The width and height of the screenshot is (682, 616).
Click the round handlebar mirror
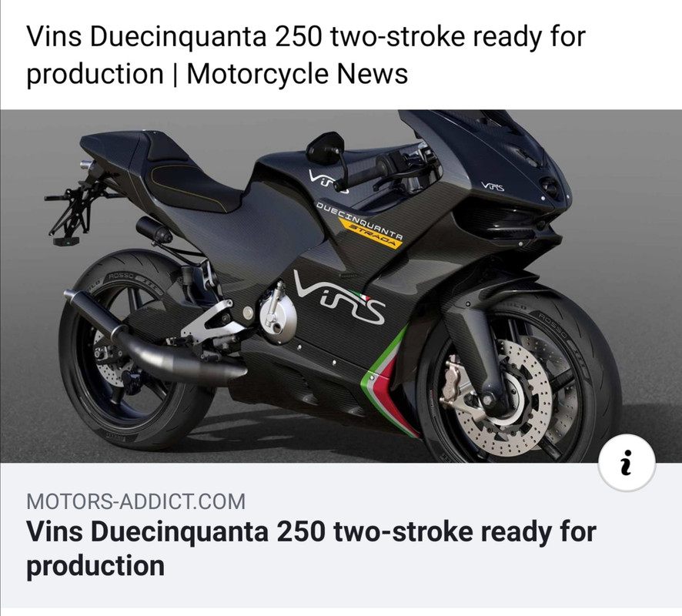(x=326, y=148)
